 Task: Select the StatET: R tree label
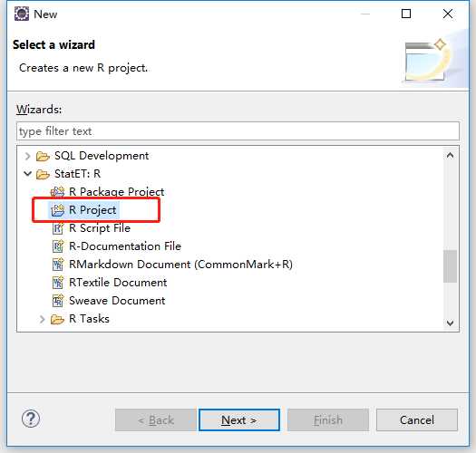pyautogui.click(x=77, y=174)
